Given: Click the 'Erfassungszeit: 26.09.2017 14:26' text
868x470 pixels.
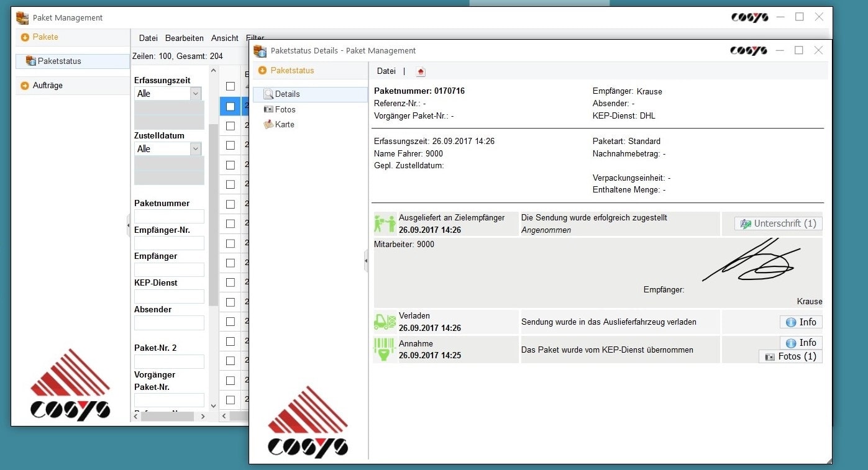Looking at the screenshot, I should coord(434,142).
